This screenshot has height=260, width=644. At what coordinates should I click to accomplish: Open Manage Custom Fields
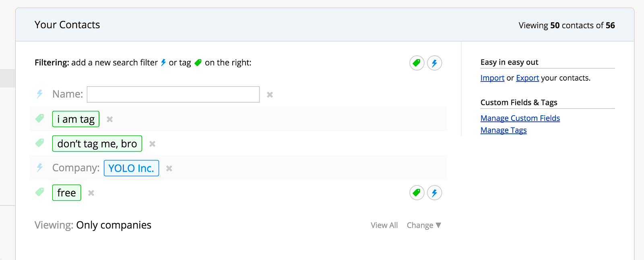[520, 118]
